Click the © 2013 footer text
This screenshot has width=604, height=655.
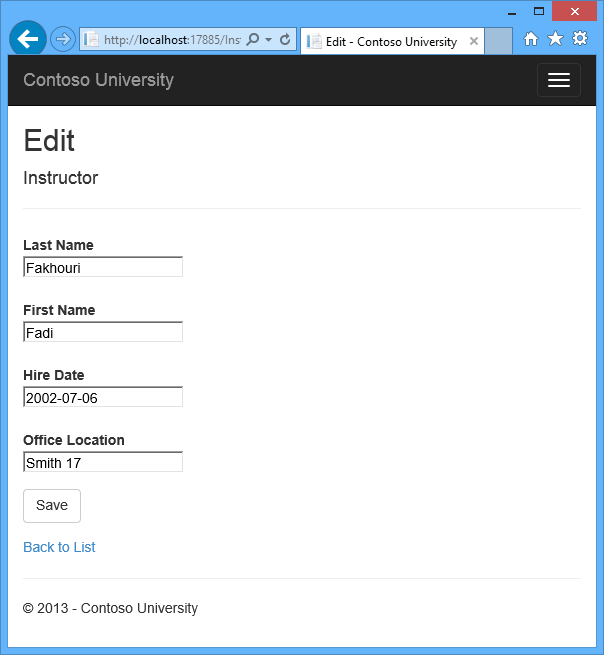click(x=110, y=608)
